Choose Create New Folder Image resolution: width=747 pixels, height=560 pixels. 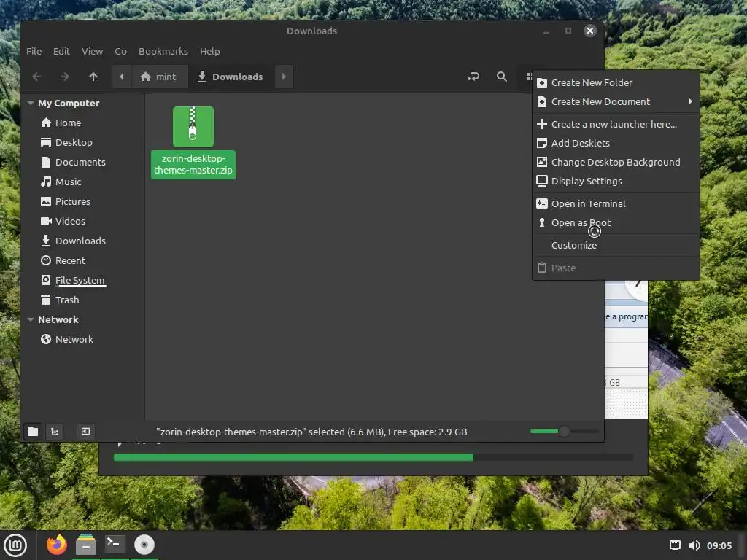616,83
